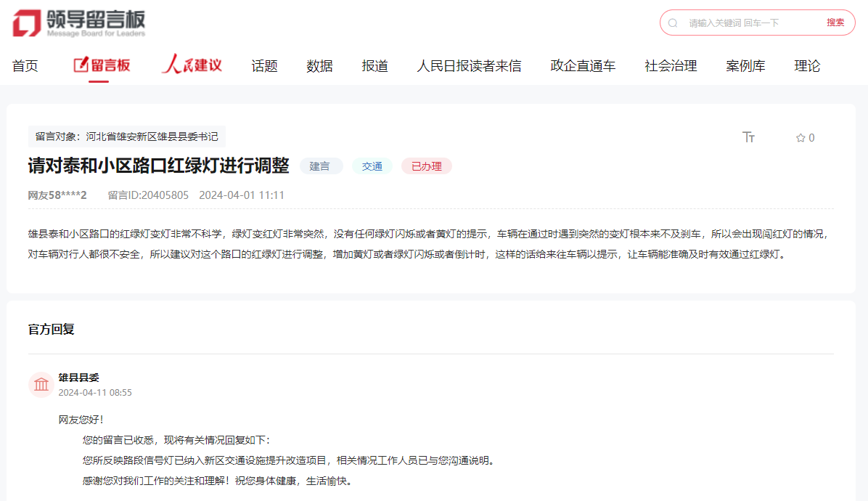Go to the 数据 section
The height and width of the screenshot is (501, 868).
click(x=319, y=66)
